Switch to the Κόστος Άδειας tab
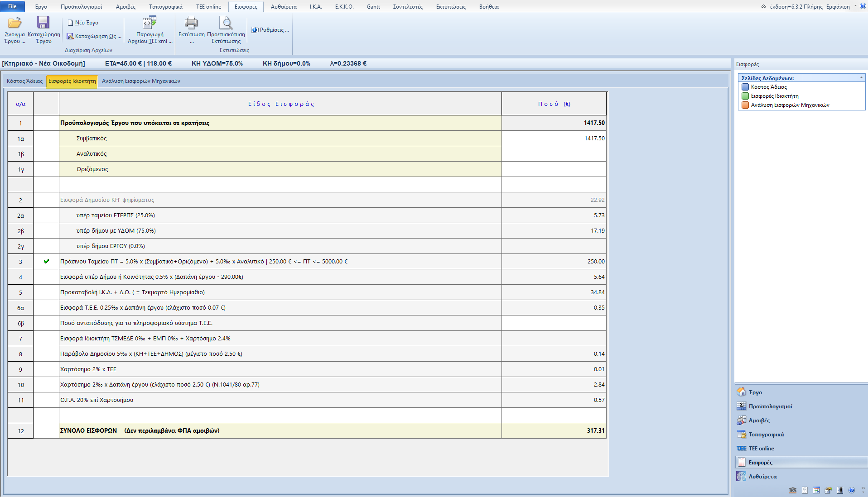This screenshot has height=497, width=868. tap(24, 81)
